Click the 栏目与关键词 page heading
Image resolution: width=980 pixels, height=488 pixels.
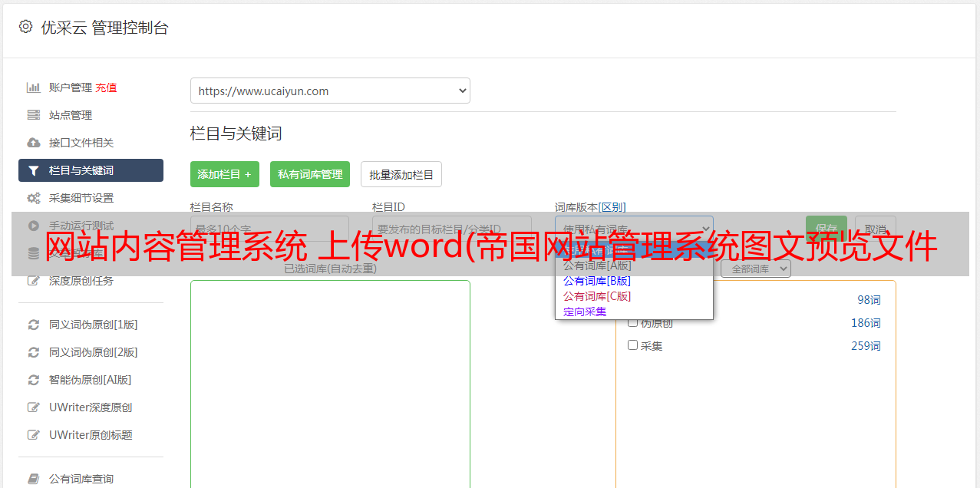point(236,134)
